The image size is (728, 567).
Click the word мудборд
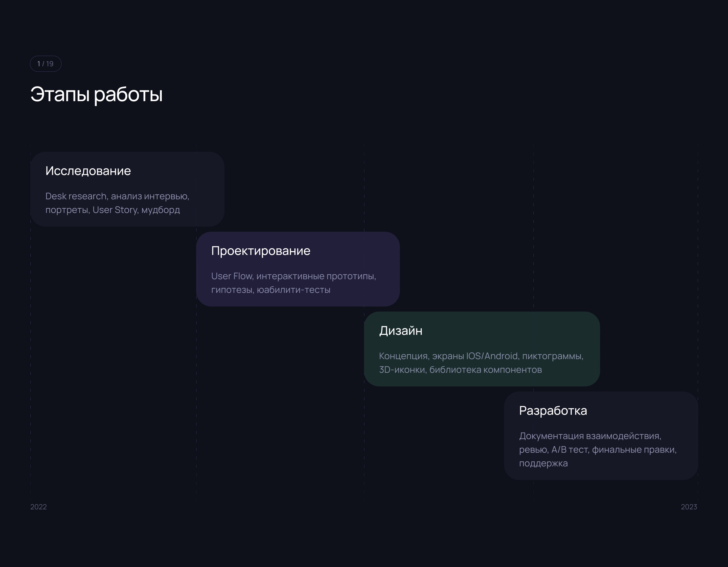click(x=161, y=210)
